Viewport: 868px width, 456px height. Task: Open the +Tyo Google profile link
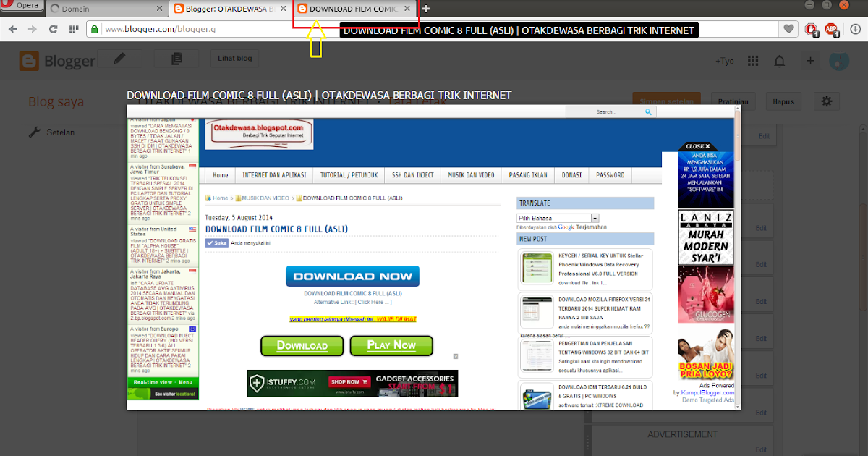pos(726,61)
